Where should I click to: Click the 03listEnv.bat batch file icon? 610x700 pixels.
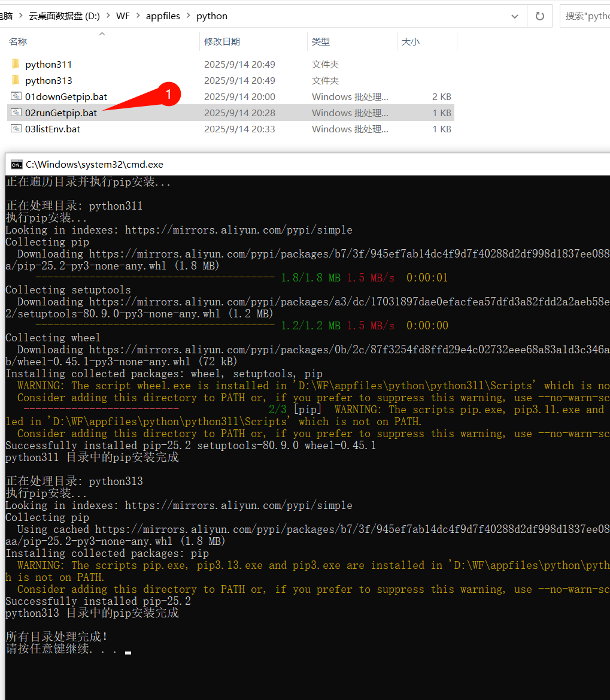(x=15, y=128)
